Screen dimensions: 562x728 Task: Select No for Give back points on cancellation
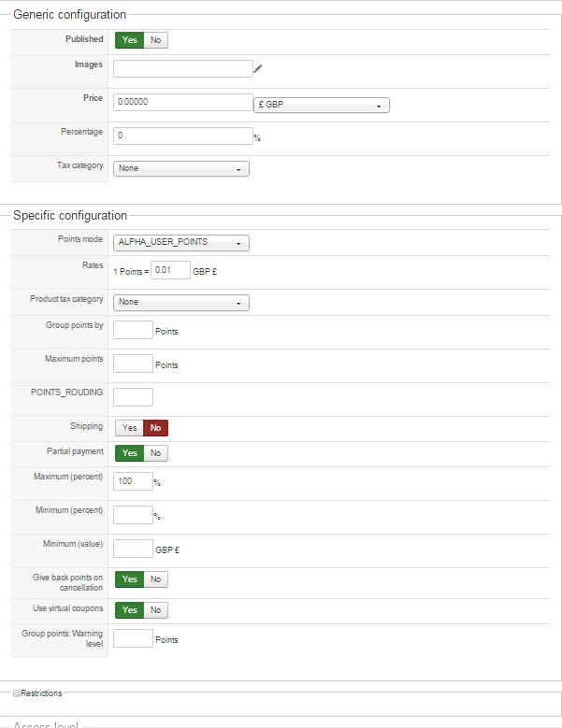155,579
